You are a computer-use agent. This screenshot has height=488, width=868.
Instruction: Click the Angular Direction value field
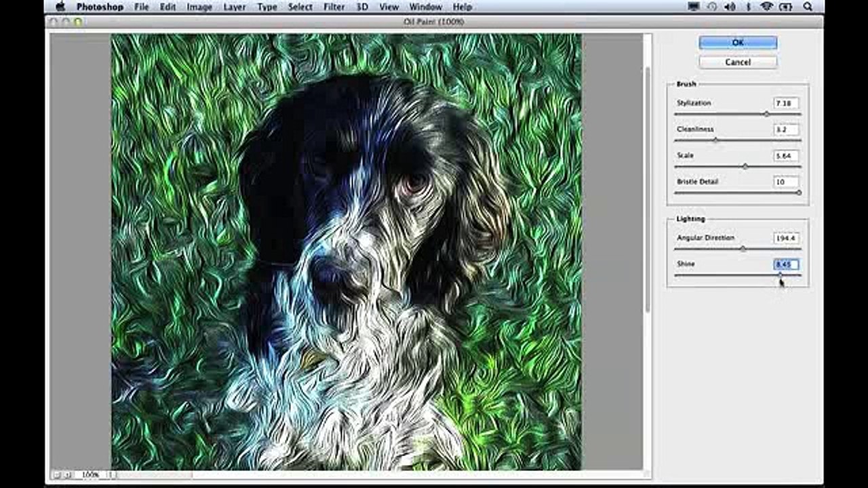click(x=786, y=239)
